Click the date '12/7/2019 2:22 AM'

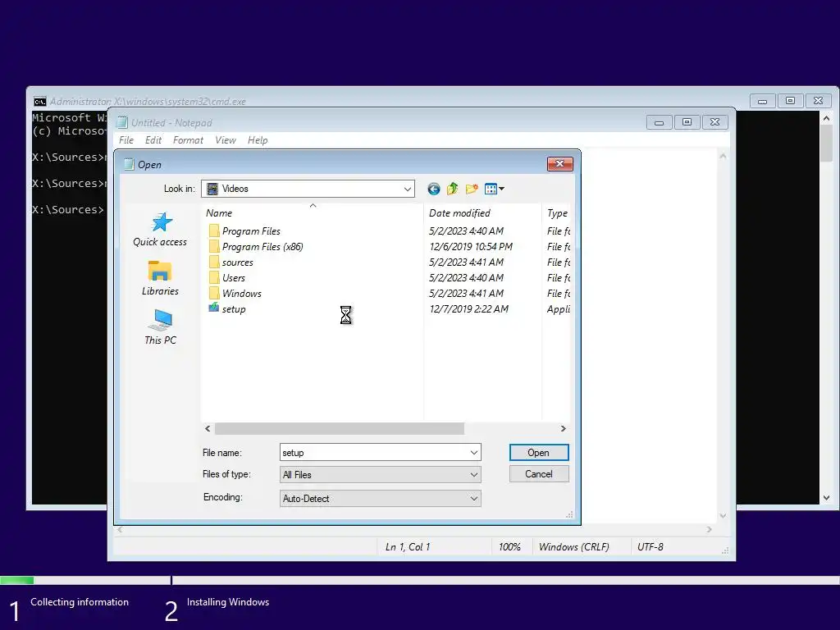pos(468,308)
